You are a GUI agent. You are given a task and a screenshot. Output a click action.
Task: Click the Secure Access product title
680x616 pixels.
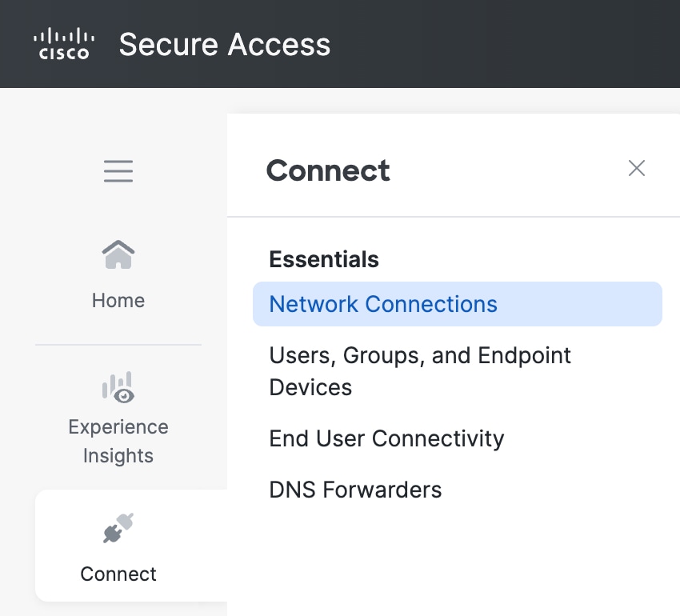pyautogui.click(x=225, y=44)
